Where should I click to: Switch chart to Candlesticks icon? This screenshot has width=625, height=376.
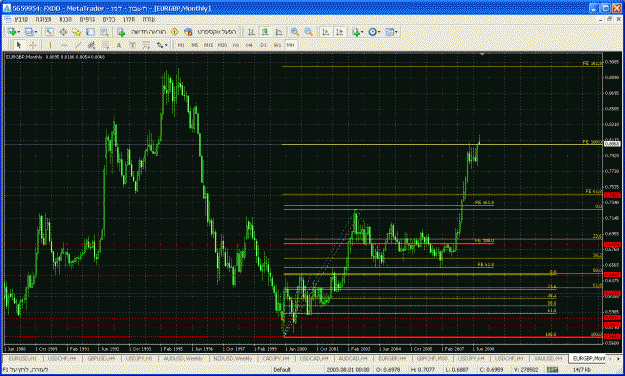click(x=265, y=32)
